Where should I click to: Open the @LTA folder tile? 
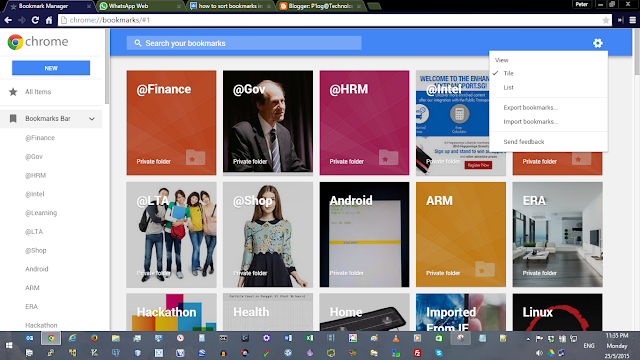[x=171, y=235]
